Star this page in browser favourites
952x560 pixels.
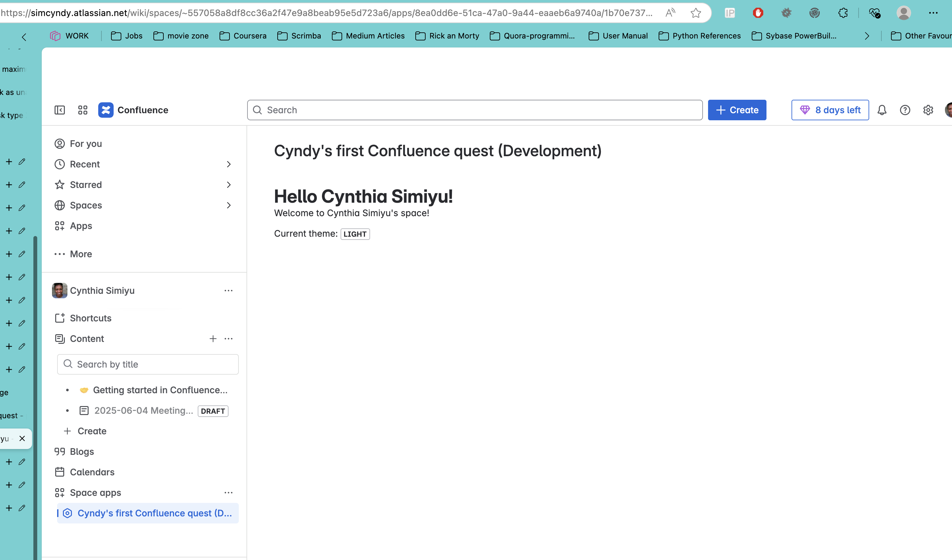pos(696,13)
